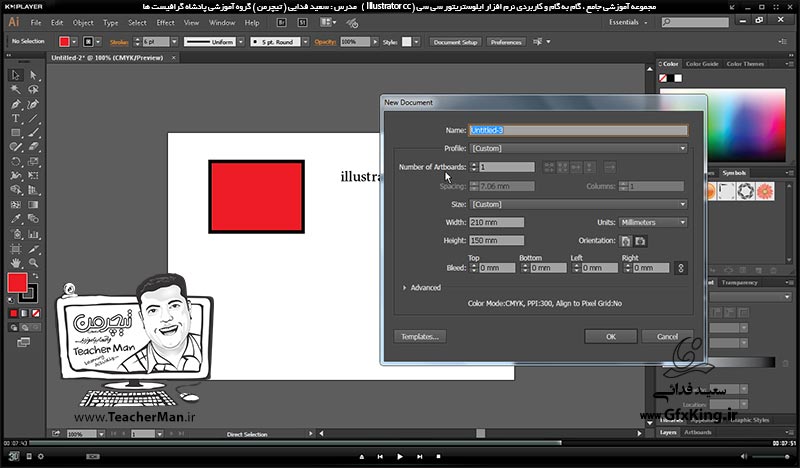Open the Window menu
800x468 pixels.
(222, 22)
